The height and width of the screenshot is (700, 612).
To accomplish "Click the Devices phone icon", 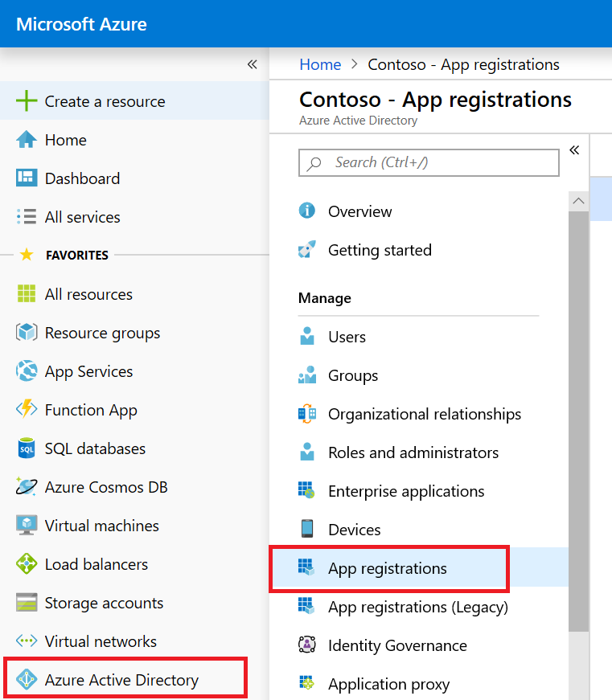I will (307, 529).
